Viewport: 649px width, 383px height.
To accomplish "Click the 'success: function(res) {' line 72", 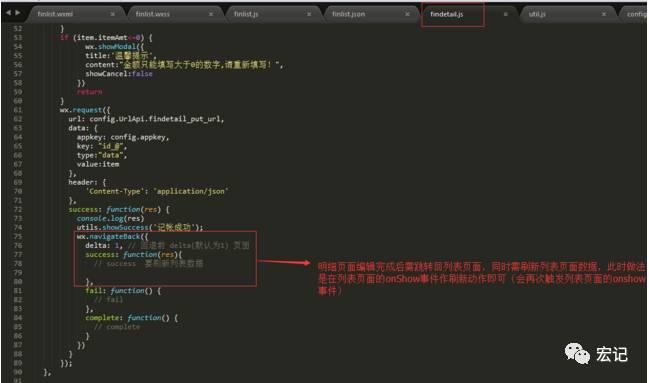I will (119, 210).
